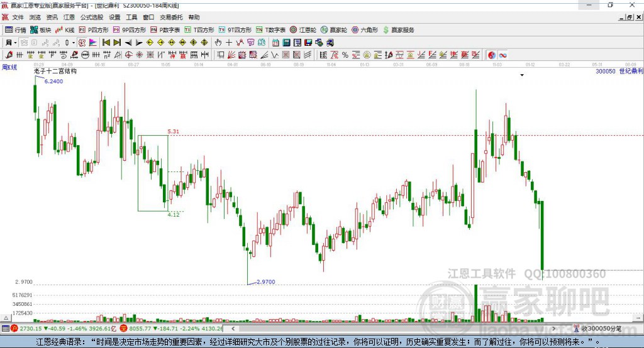This screenshot has height=348, width=644.
Task: Click the 周K线 label
Action: (9, 67)
